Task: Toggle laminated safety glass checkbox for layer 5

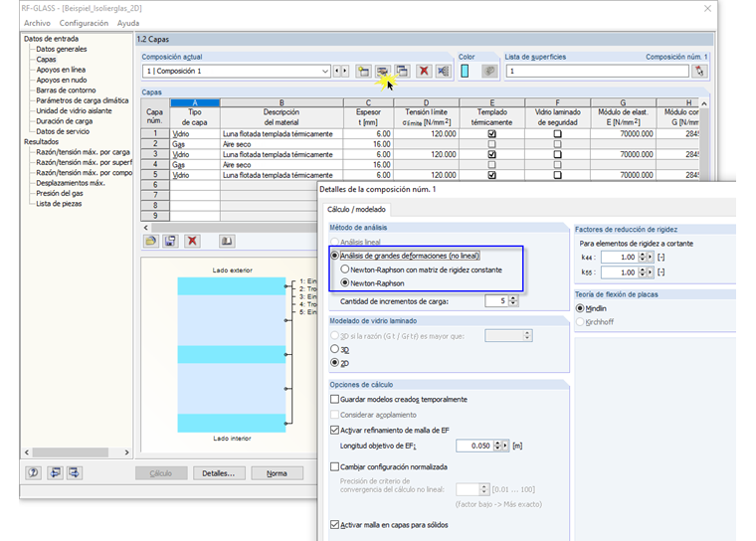Action: pos(557,175)
